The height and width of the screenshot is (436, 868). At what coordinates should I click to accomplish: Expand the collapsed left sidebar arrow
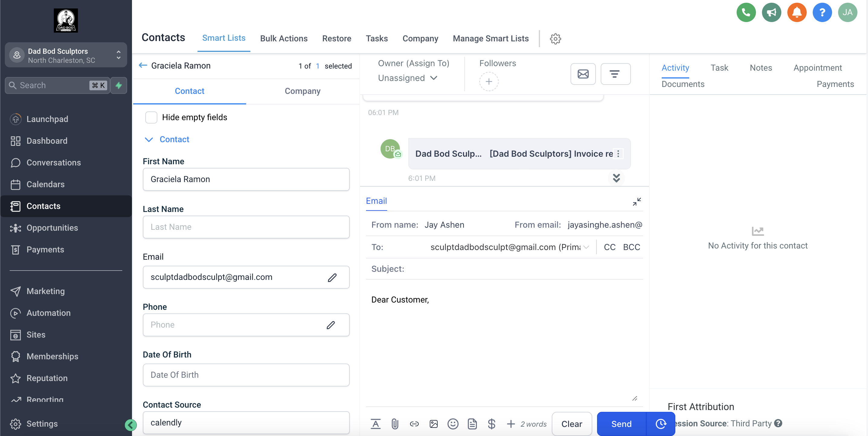click(x=131, y=425)
